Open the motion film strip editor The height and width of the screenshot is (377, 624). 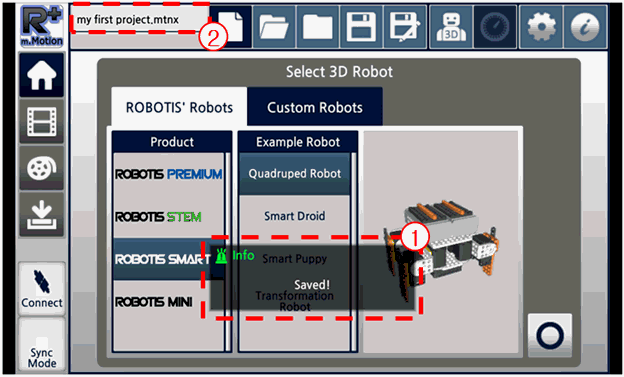pos(41,121)
